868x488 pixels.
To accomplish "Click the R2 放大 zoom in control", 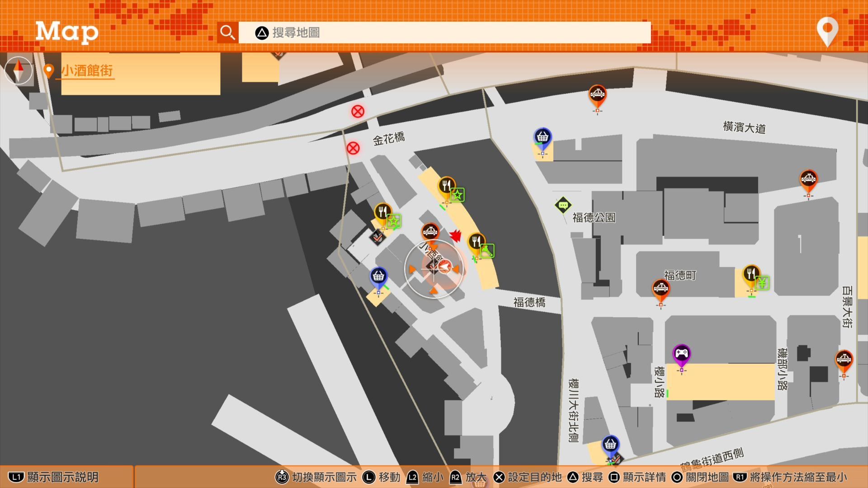I will [x=468, y=477].
